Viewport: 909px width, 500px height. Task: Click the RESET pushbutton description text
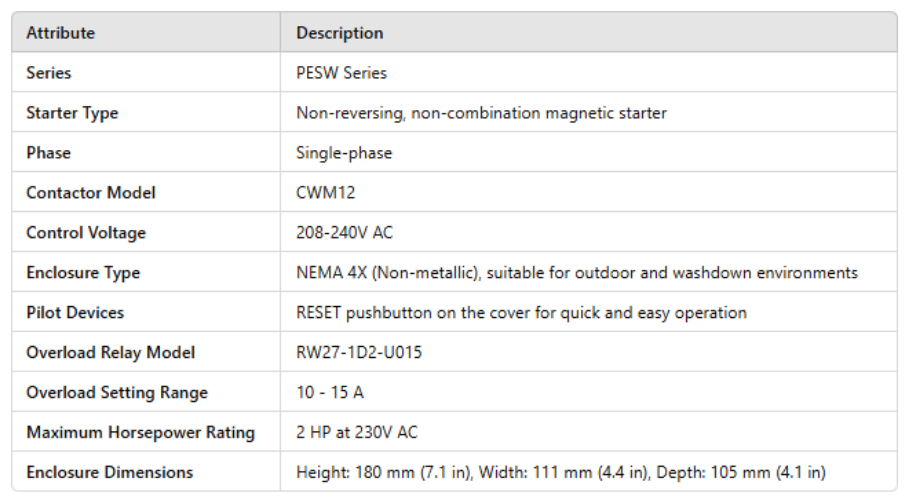pos(521,313)
